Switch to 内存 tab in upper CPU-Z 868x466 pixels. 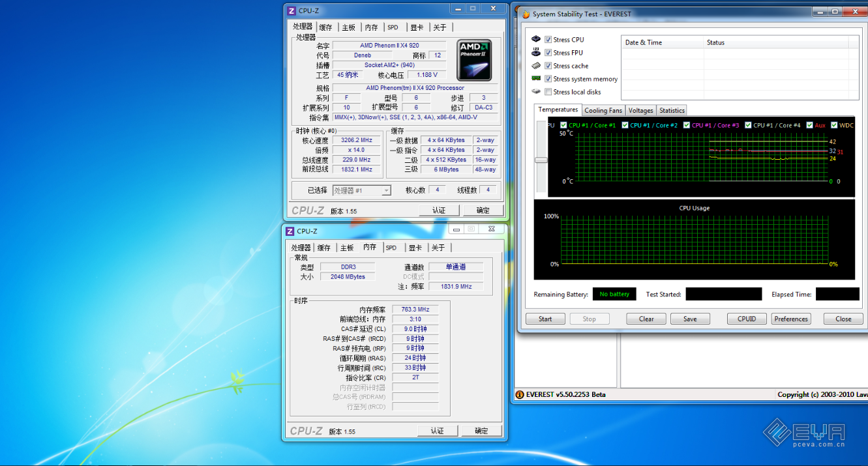click(372, 27)
